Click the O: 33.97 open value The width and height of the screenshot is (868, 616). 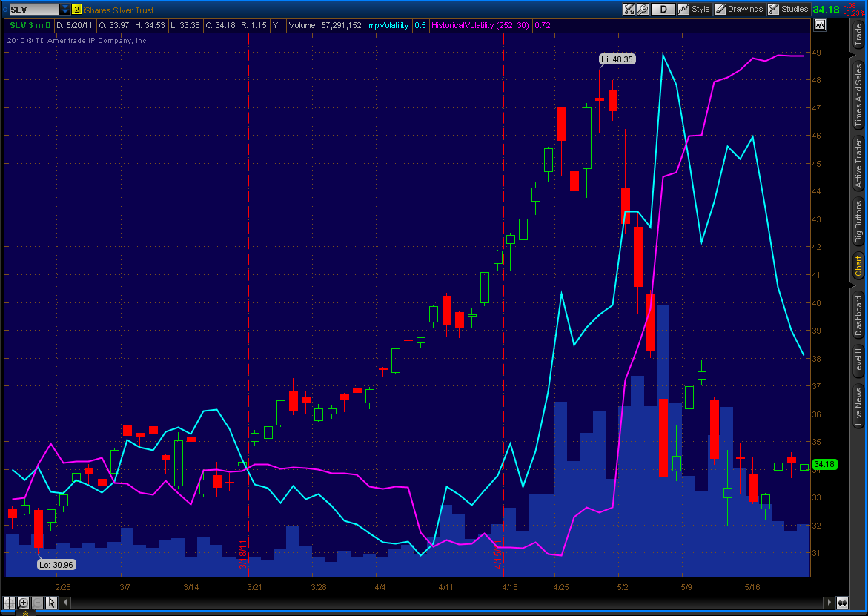tap(114, 25)
